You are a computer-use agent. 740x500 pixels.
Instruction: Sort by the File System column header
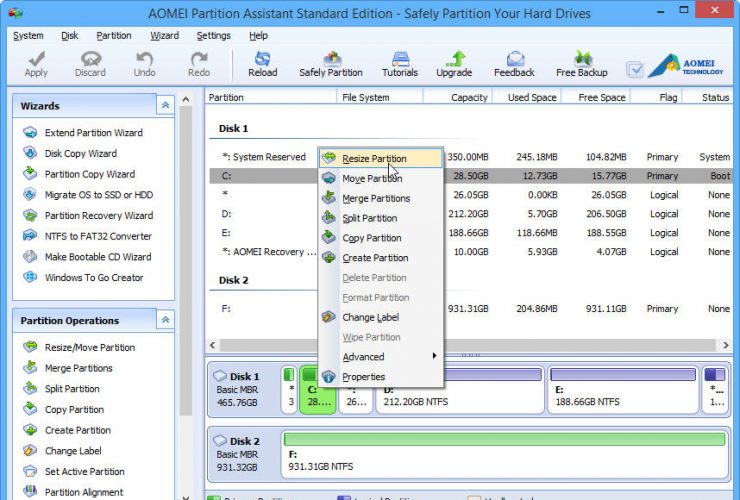click(379, 97)
